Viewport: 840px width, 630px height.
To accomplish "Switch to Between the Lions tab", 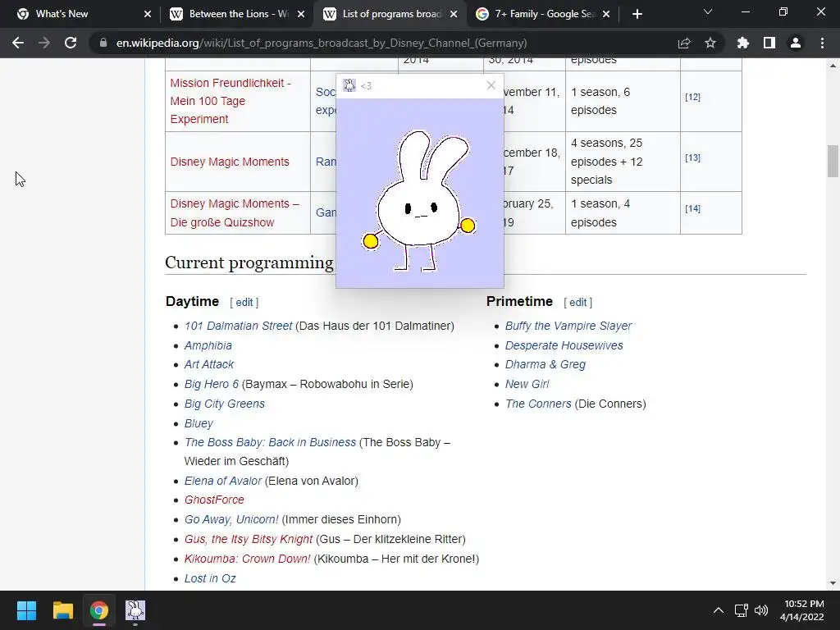I will pyautogui.click(x=235, y=14).
